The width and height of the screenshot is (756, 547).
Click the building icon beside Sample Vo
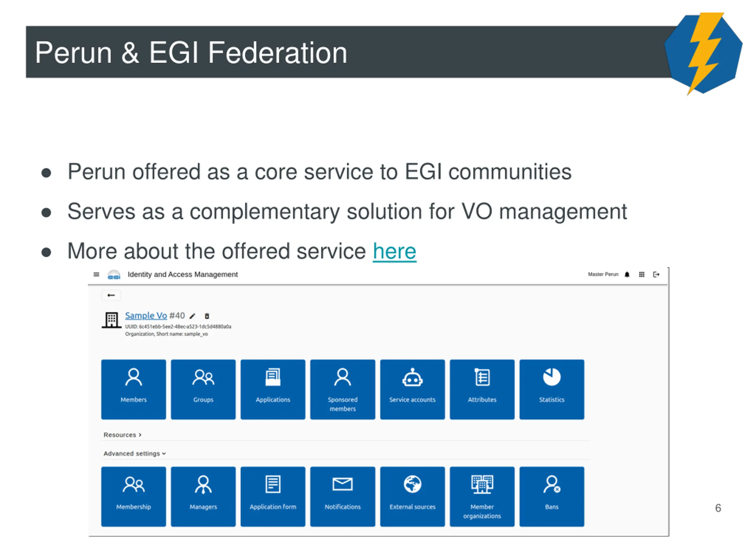coord(111,320)
